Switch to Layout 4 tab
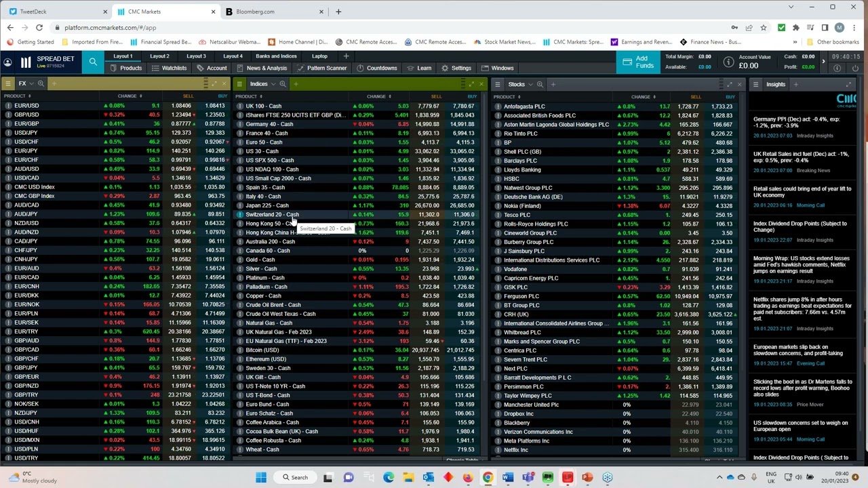Image resolution: width=868 pixels, height=488 pixels. click(233, 56)
